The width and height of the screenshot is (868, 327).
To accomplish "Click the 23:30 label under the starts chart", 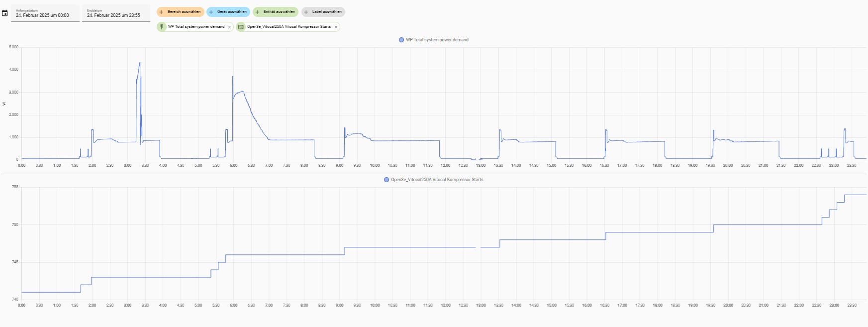I will [852, 305].
